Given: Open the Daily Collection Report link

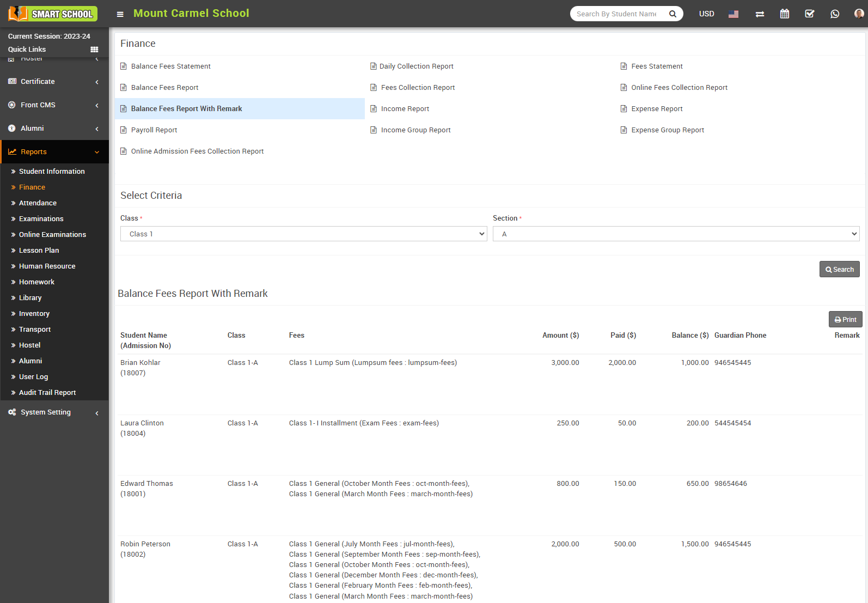Looking at the screenshot, I should coord(416,66).
